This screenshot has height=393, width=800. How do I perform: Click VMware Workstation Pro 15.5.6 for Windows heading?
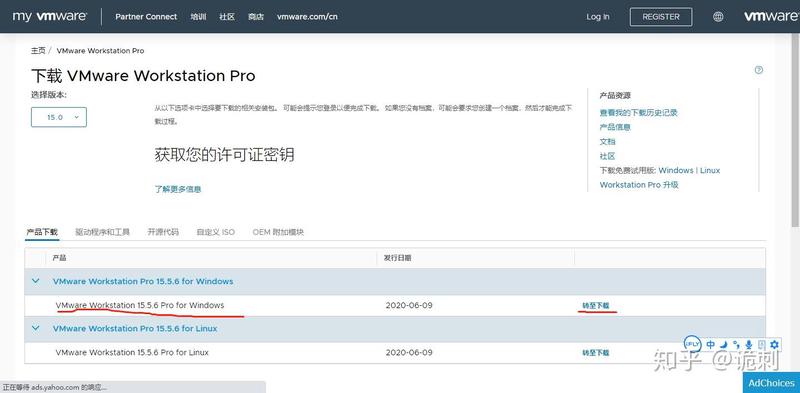coord(143,281)
